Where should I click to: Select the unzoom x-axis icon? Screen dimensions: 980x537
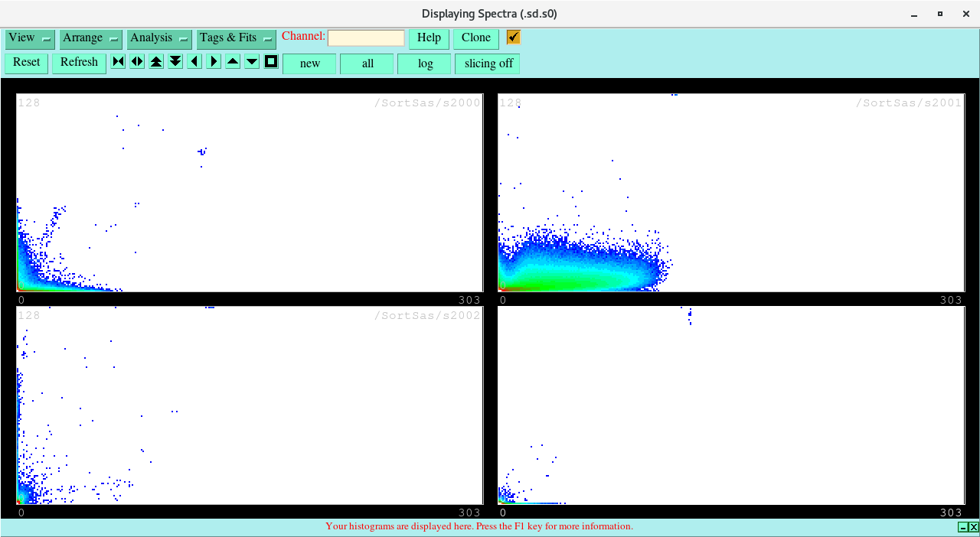pyautogui.click(x=118, y=61)
